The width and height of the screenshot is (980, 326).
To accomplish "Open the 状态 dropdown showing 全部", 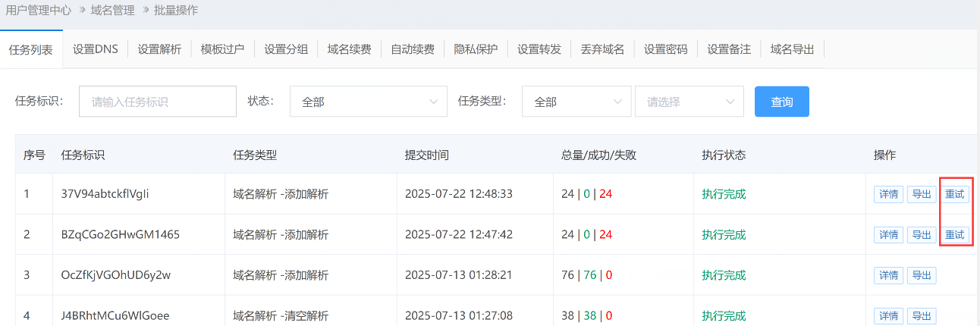I will tap(368, 102).
